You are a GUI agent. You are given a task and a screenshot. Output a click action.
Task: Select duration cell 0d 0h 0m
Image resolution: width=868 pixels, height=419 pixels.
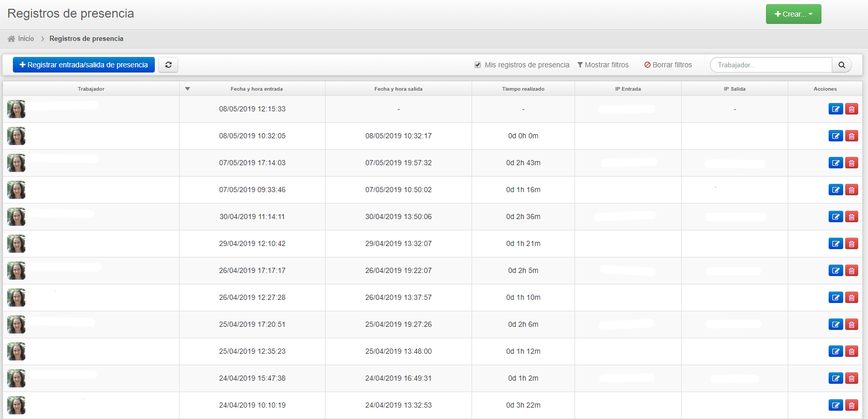tap(523, 136)
